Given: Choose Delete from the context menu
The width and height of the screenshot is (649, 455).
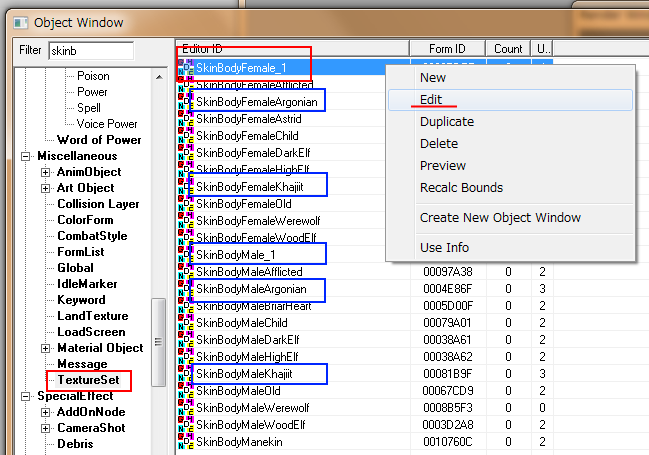Looking at the screenshot, I should pos(510,144).
